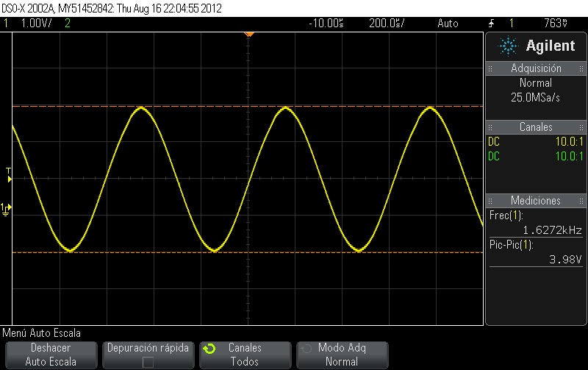The image size is (588, 370).
Task: Click the channel 2 indicator in top bar
Action: pyautogui.click(x=68, y=24)
